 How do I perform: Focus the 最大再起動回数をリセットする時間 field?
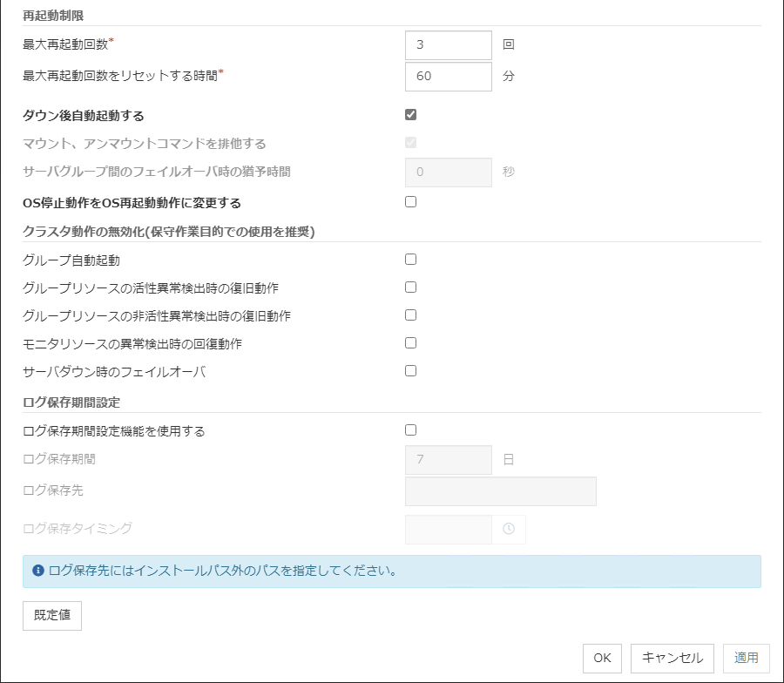(x=449, y=77)
